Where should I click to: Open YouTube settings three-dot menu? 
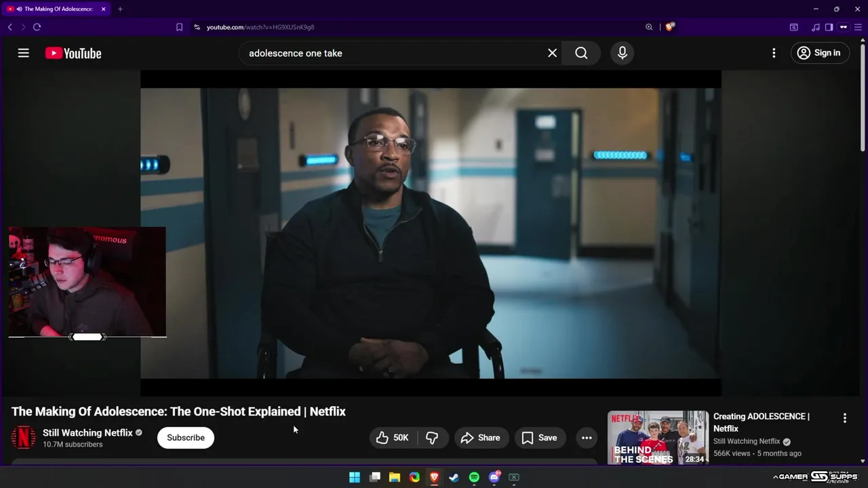(x=774, y=53)
